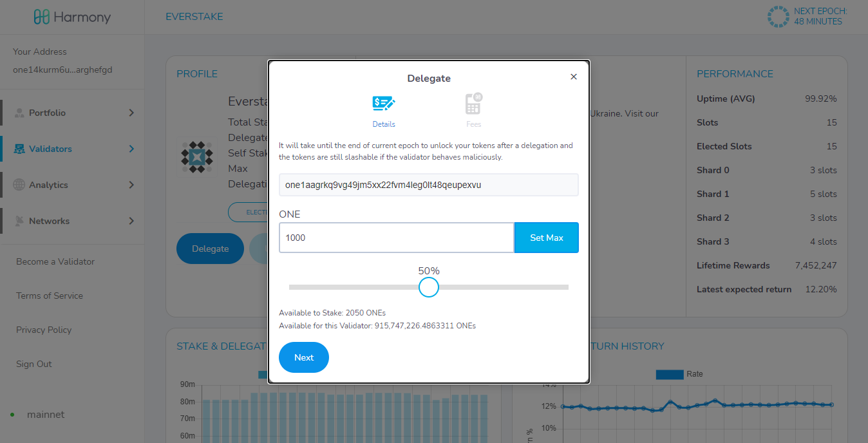Click the validator address field
The width and height of the screenshot is (868, 443).
point(429,185)
